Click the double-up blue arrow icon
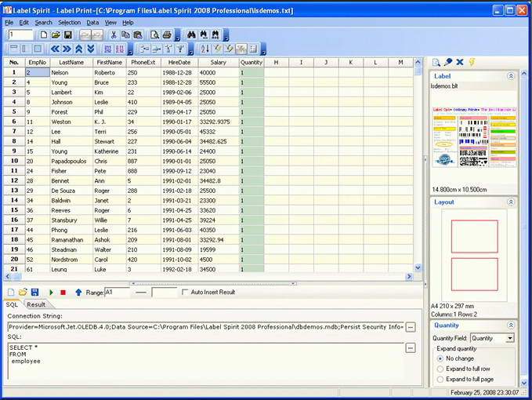532x400 pixels. (x=78, y=49)
